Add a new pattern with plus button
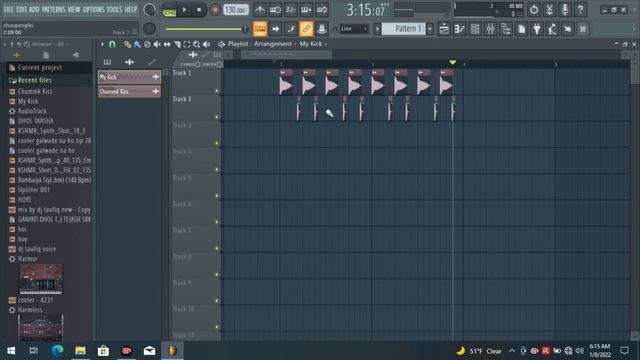 click(x=430, y=29)
